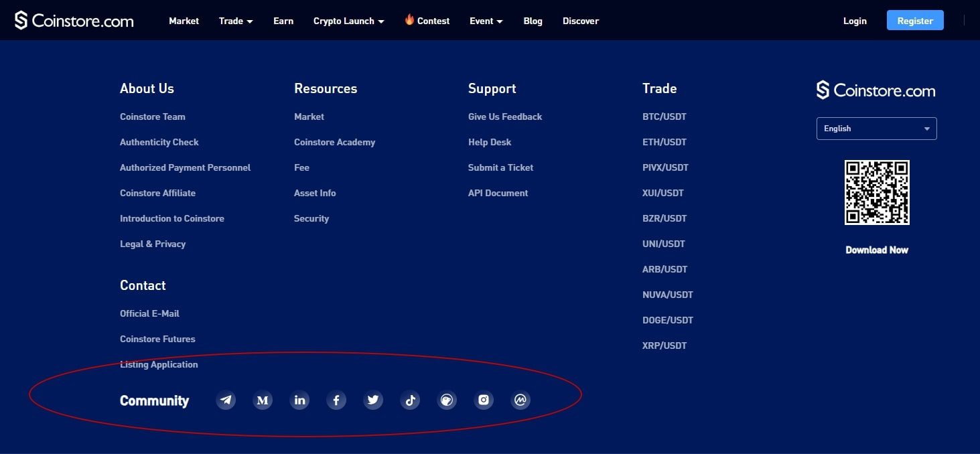This screenshot has width=980, height=454.
Task: Open the CoinMarketCap community icon
Action: tap(520, 400)
